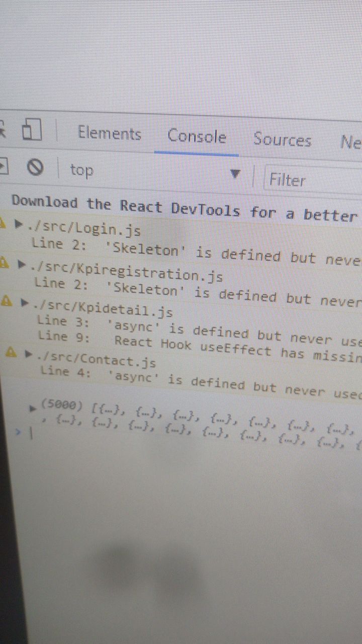The width and height of the screenshot is (362, 644).
Task: Click the warning icon beside ./src/Kpidetail.js
Action: coord(7,301)
